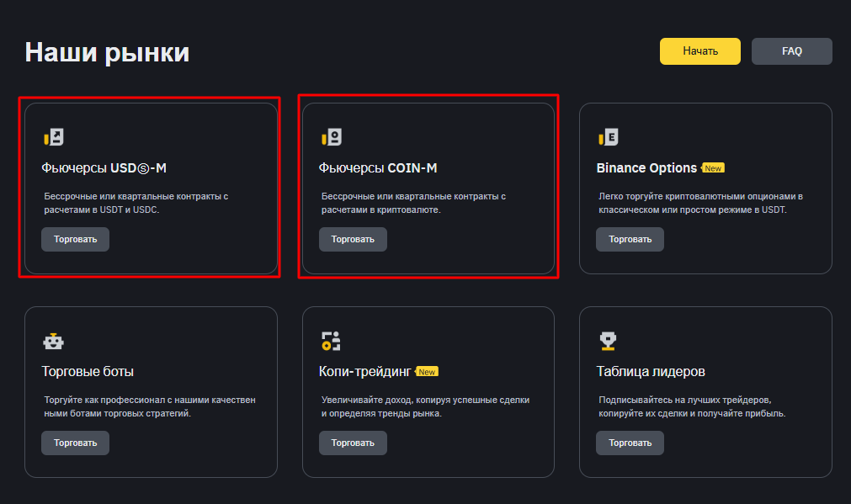Select the Копи-трейдинг title
Viewport: 851px width, 504px height.
pos(364,372)
